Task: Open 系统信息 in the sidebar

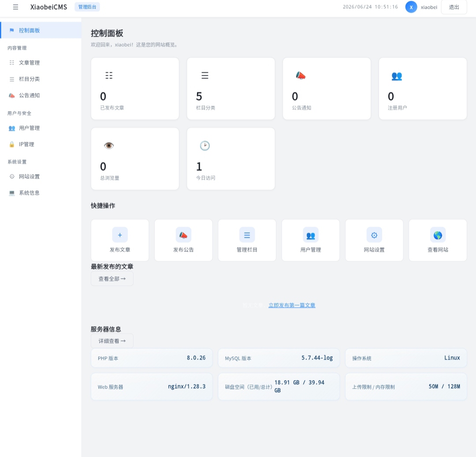Action: [41, 193]
